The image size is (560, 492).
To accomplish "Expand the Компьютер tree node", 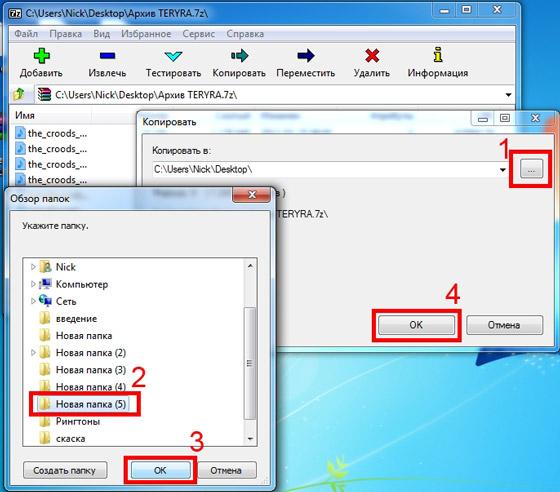I will click(33, 284).
